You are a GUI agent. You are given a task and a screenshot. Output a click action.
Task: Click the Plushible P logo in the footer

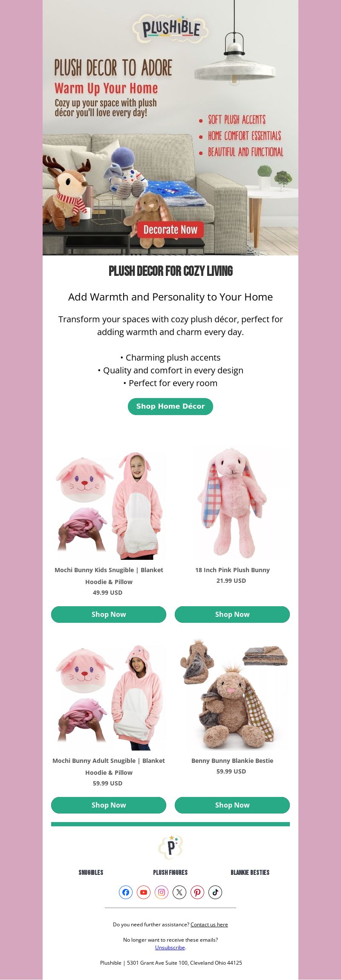click(170, 847)
